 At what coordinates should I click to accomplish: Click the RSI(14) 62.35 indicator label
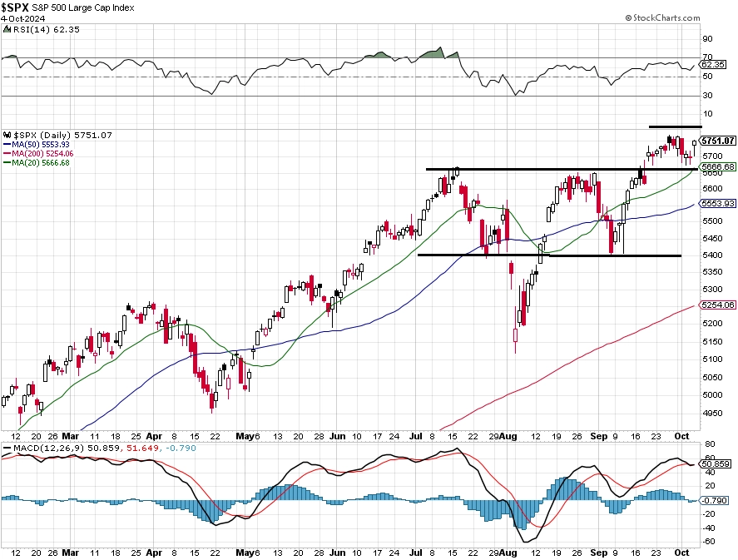pyautogui.click(x=46, y=29)
